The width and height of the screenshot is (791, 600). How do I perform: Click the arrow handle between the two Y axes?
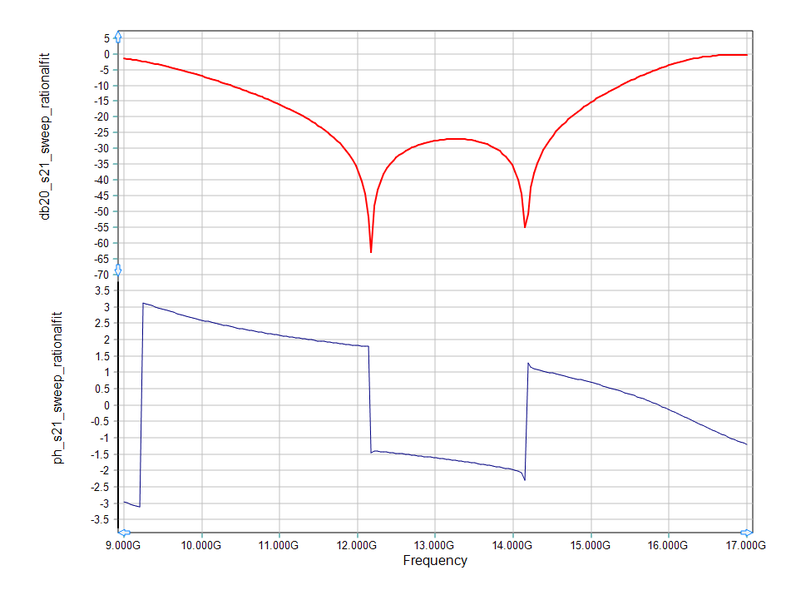pyautogui.click(x=118, y=270)
